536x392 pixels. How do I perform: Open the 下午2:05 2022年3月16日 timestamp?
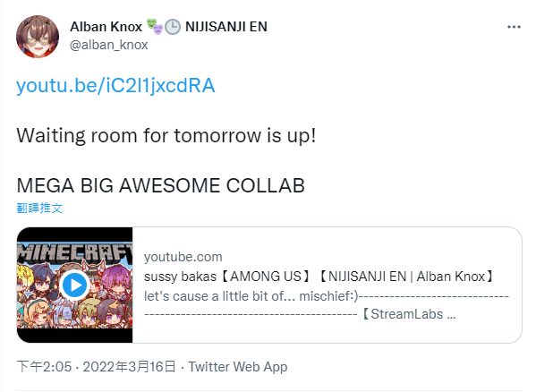96,367
